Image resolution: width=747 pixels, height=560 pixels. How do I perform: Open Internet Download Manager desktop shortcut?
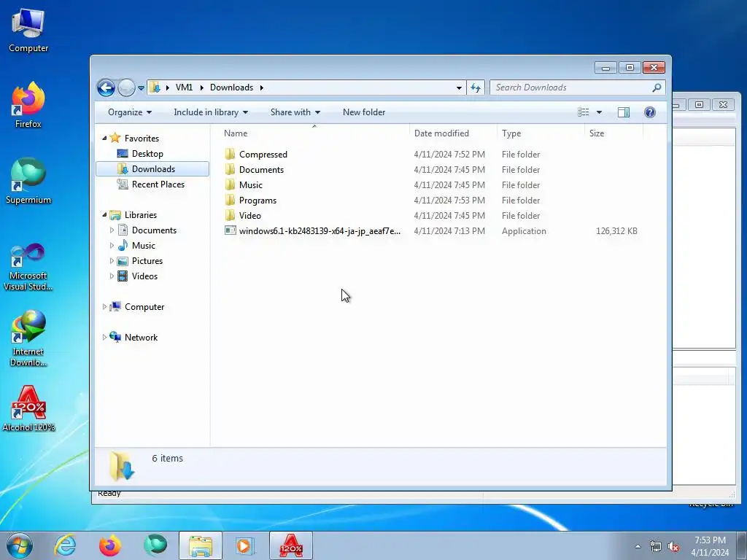[x=28, y=338]
